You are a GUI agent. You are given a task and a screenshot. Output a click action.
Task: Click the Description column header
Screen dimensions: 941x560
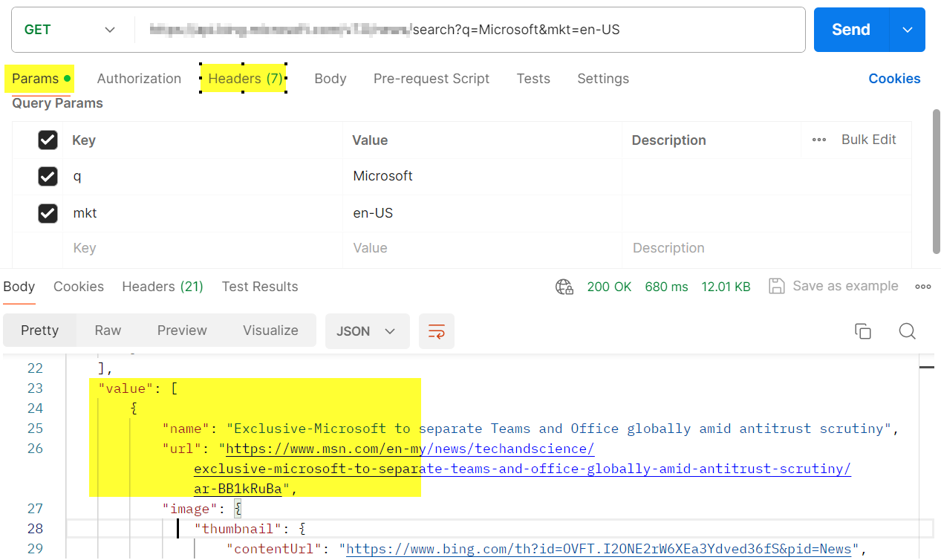tap(668, 140)
